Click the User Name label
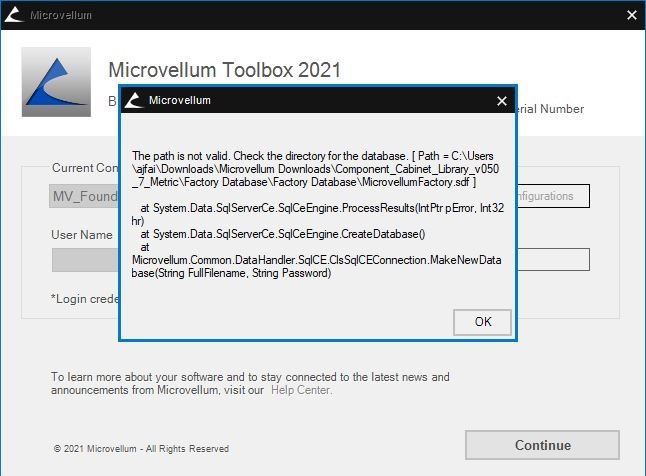Viewport: 646px width, 476px height. 82,235
